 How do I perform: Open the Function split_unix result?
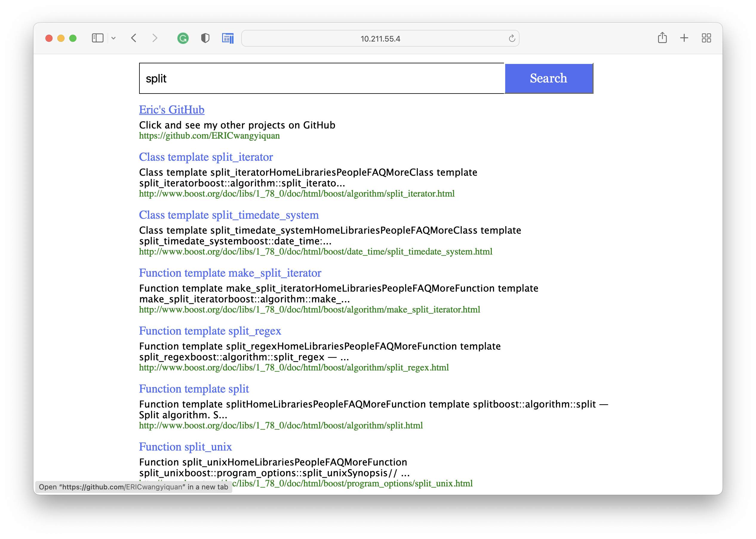(x=185, y=447)
